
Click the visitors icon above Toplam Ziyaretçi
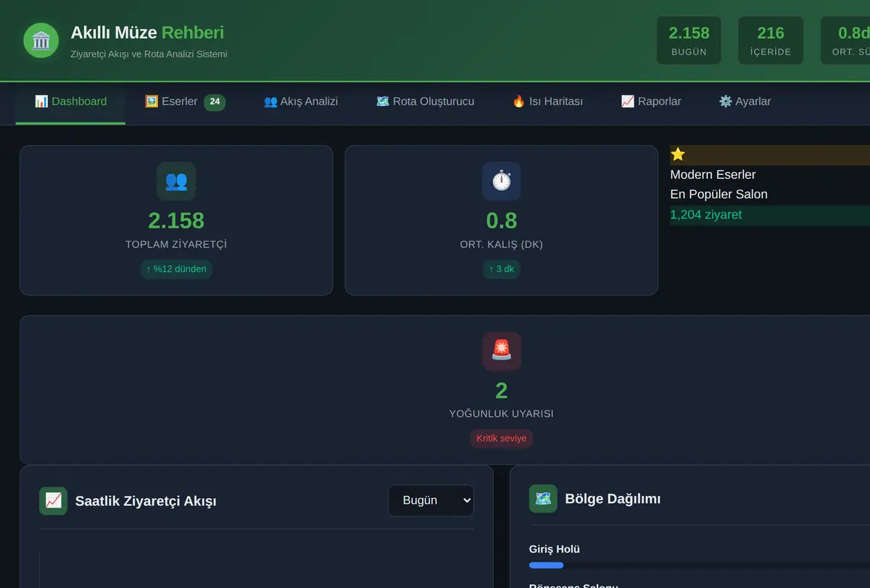[x=176, y=181]
